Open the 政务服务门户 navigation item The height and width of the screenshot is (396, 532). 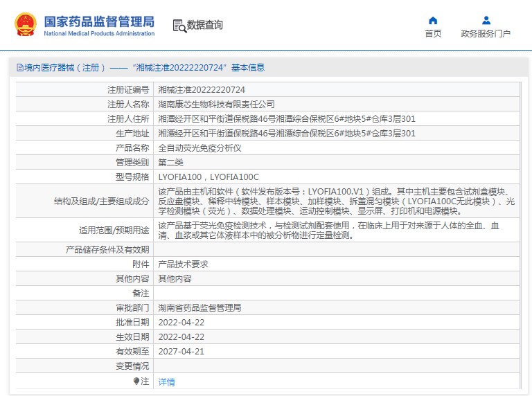click(x=486, y=34)
